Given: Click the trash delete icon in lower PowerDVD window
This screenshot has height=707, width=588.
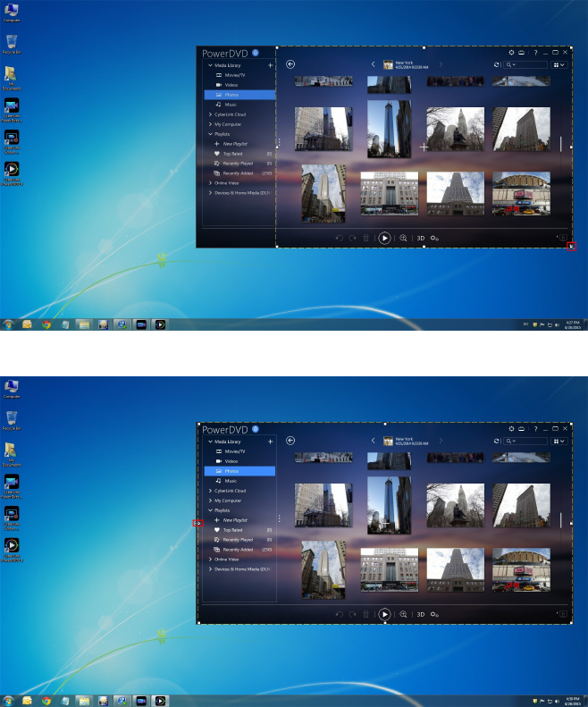Looking at the screenshot, I should [x=365, y=614].
